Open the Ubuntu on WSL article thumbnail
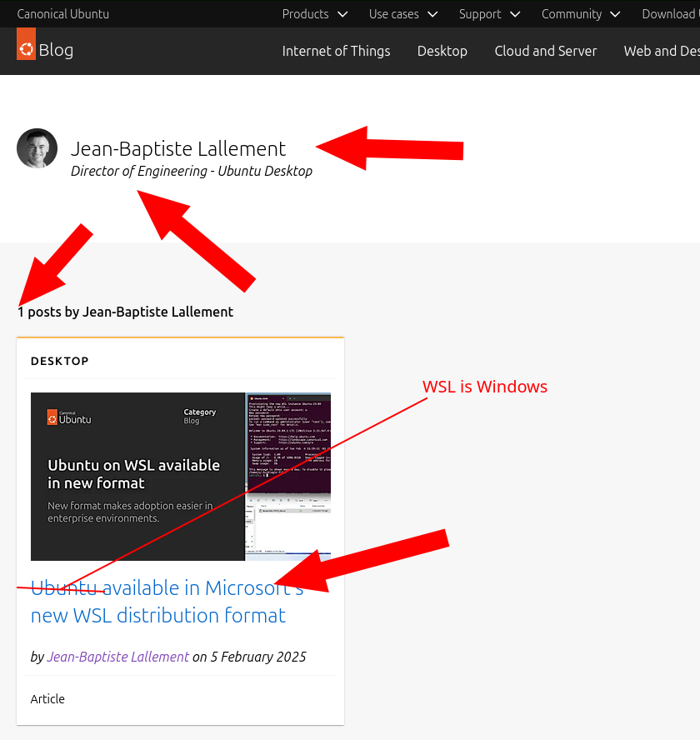 (181, 477)
